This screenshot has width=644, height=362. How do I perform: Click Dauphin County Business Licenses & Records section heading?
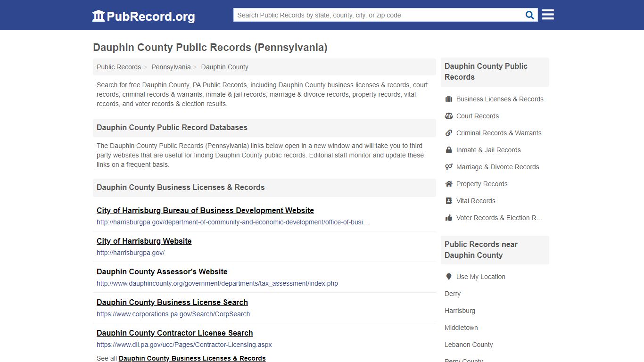[181, 188]
